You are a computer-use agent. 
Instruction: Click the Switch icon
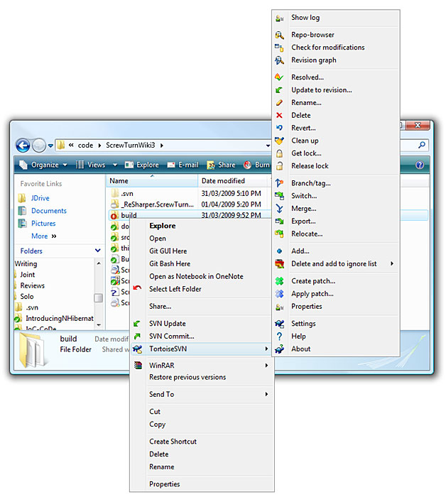click(x=279, y=196)
